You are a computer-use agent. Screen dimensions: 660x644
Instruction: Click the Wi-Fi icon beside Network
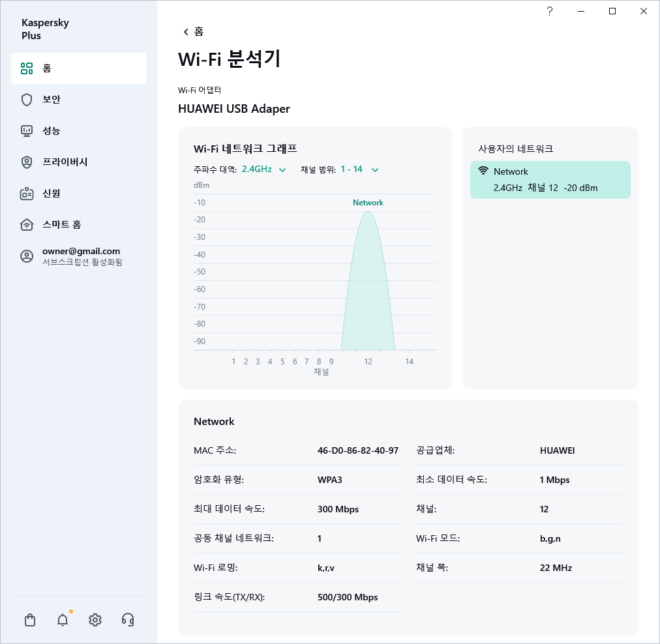coord(482,171)
